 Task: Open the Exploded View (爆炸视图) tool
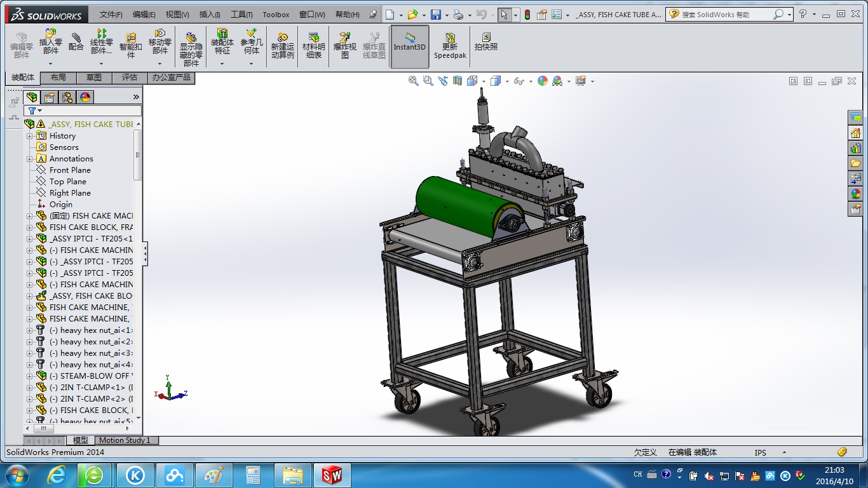point(344,44)
